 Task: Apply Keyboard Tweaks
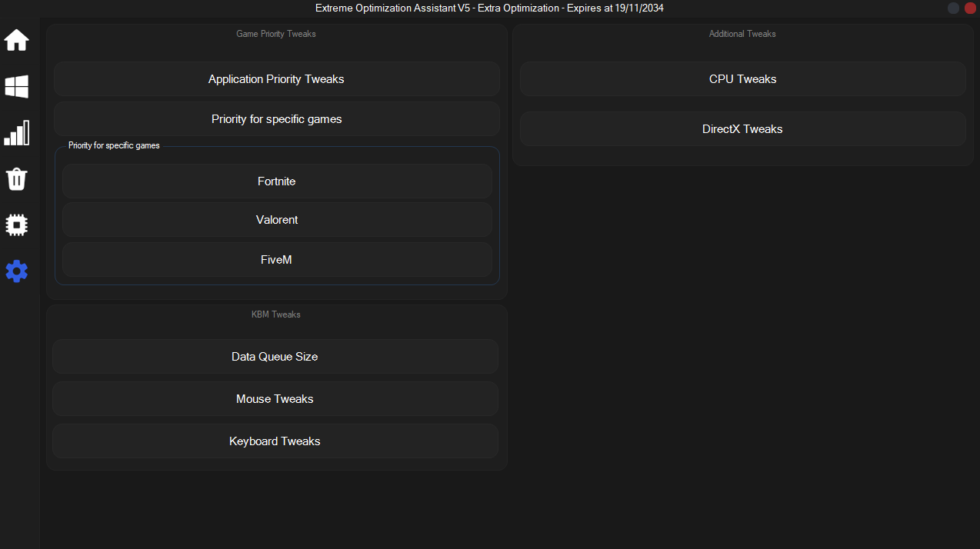[275, 441]
